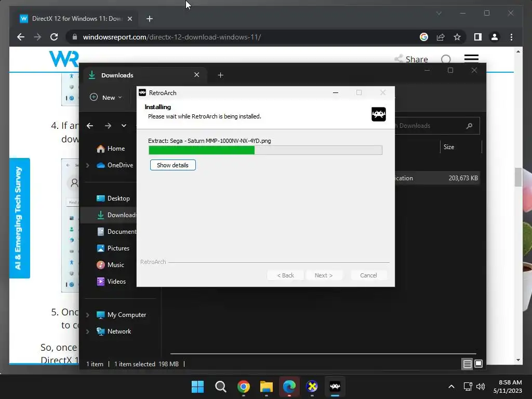Viewport: 532px width, 399px height.
Task: Expand the OneDrive tree node
Action: (87, 165)
